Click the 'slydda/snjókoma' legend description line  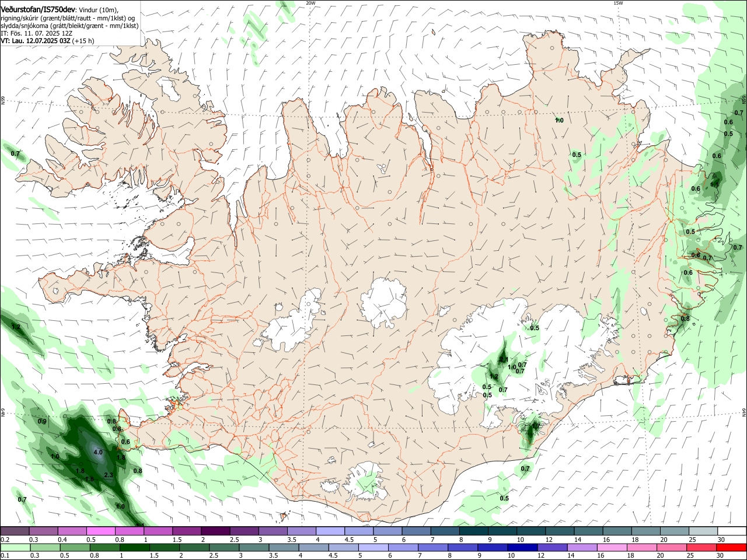click(x=69, y=26)
